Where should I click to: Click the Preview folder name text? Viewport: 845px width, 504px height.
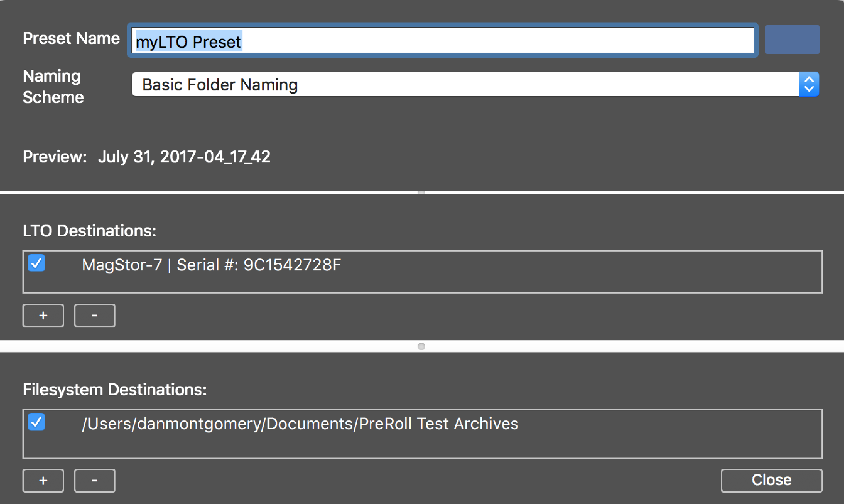pyautogui.click(x=184, y=157)
